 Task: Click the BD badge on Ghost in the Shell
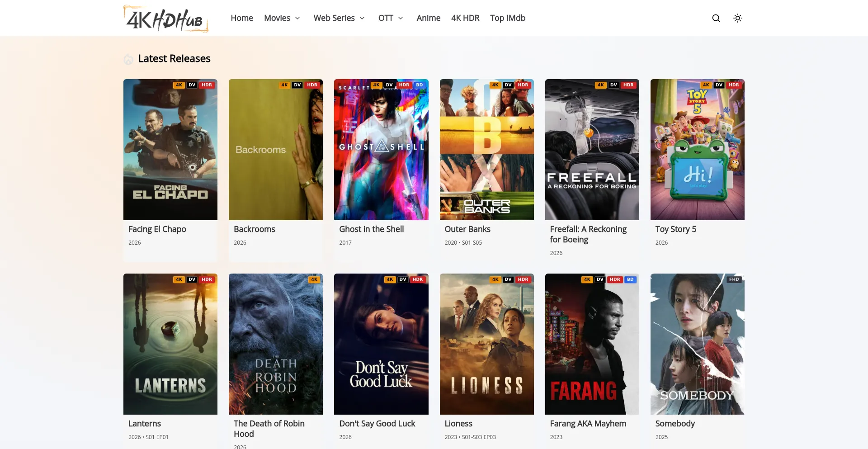click(420, 85)
